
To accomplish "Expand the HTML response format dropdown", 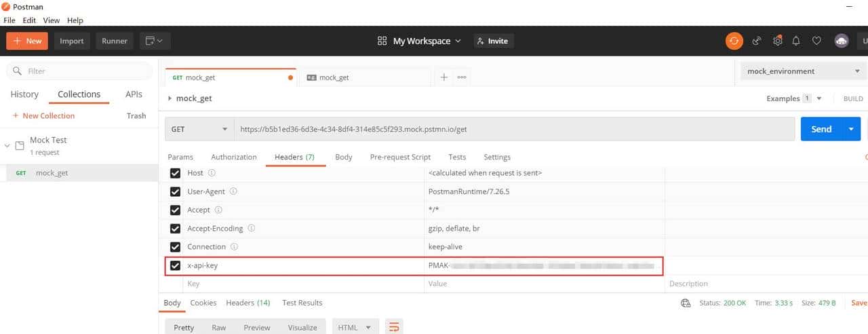I will (355, 327).
